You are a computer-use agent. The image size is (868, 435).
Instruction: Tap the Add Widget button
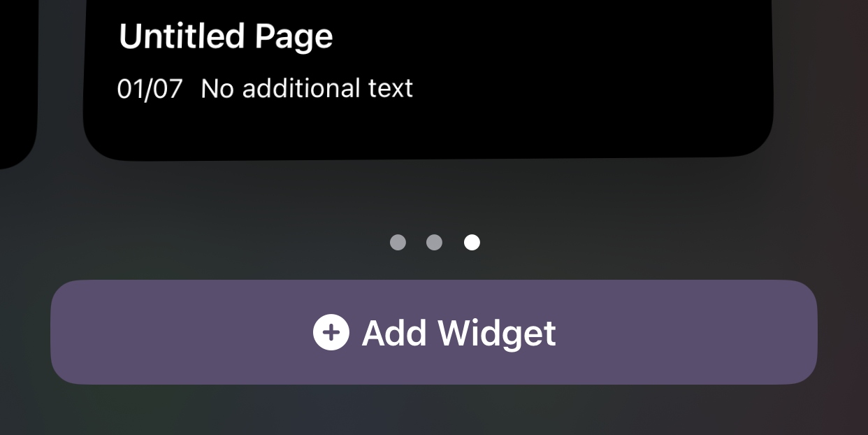coord(433,332)
